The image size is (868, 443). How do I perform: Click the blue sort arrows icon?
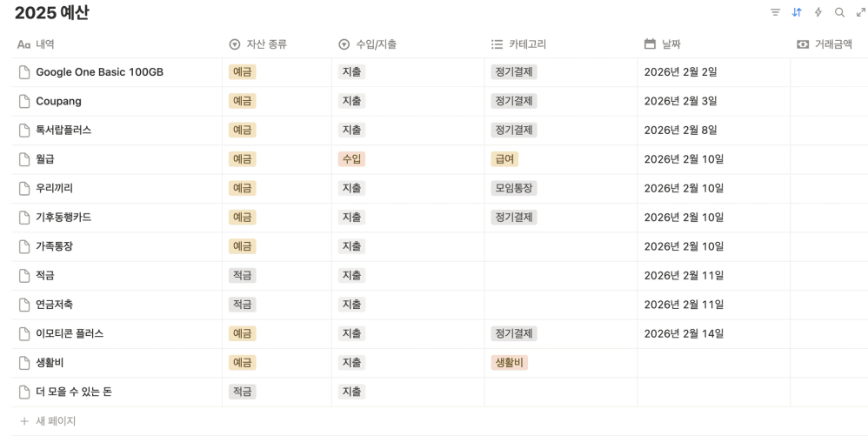797,13
